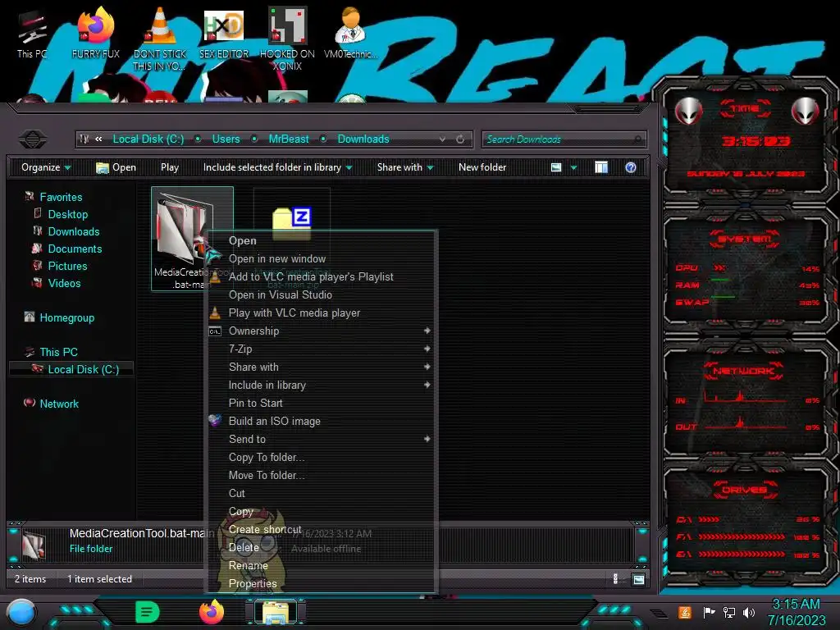Open Documents in Favorites sidebar

pyautogui.click(x=75, y=249)
